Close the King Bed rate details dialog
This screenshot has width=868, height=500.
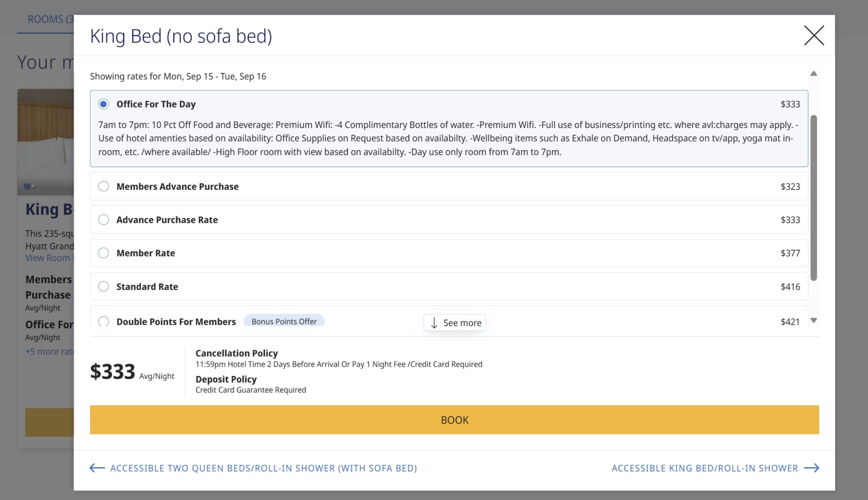pyautogui.click(x=814, y=36)
